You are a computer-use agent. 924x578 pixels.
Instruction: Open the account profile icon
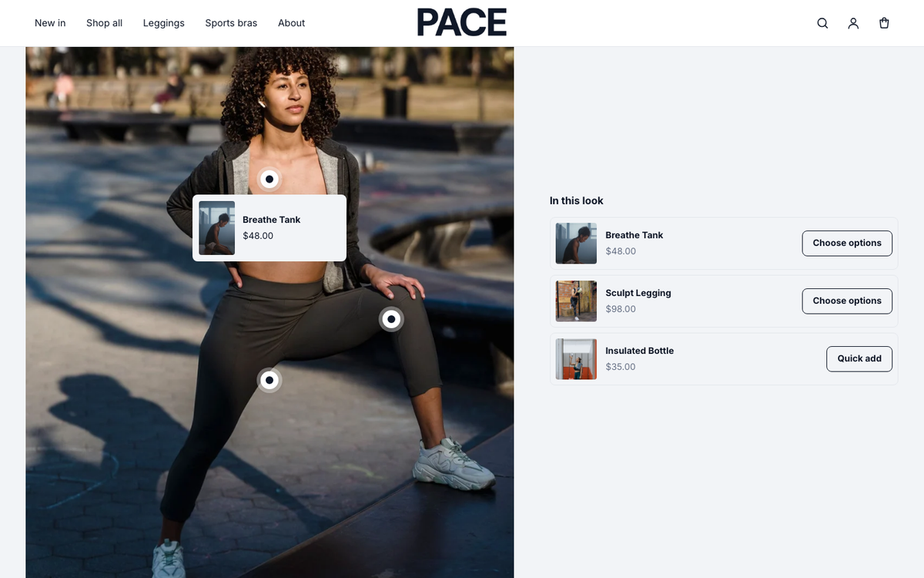coord(853,23)
